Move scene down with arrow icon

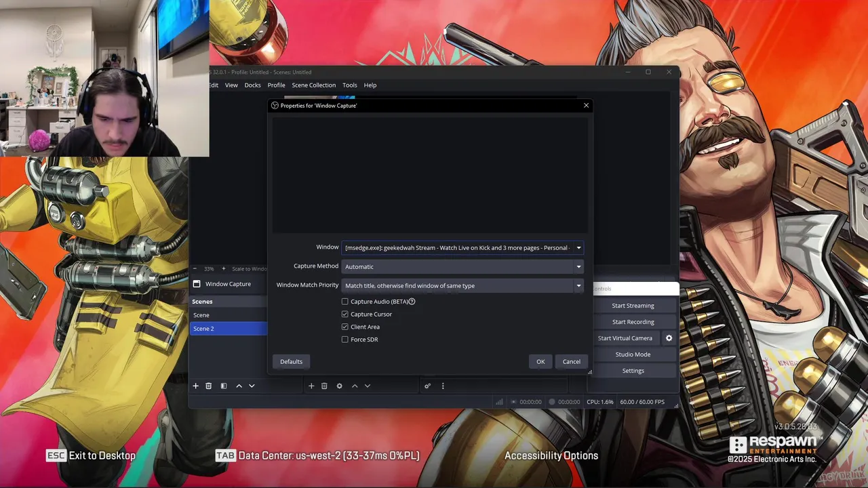coord(252,386)
